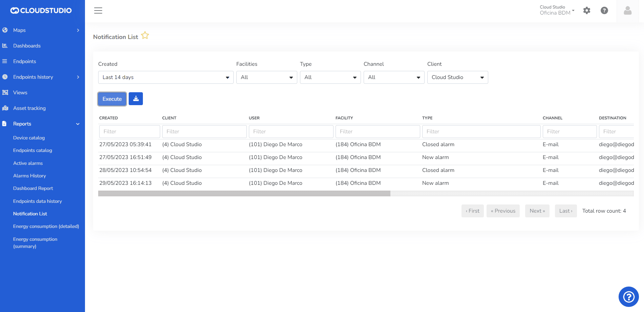644x312 pixels.
Task: Open Endpoints history menu
Action: 33,77
